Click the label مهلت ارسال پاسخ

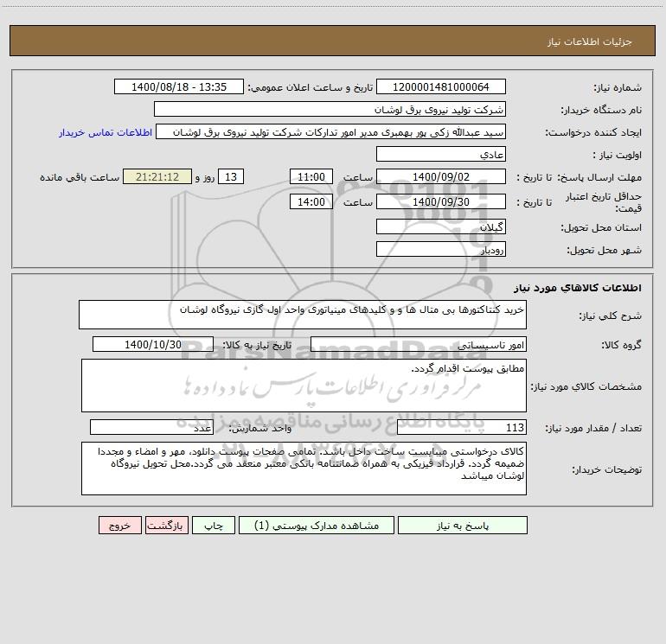599,178
